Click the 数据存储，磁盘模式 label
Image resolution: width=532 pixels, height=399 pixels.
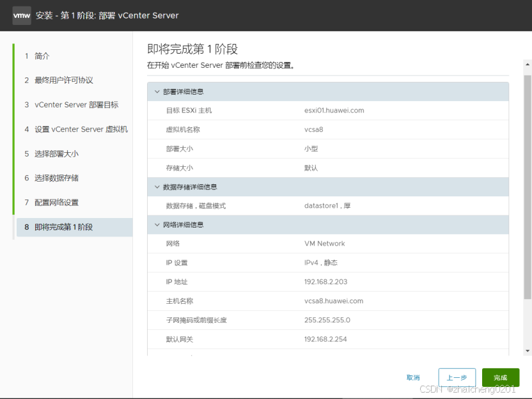(x=196, y=206)
